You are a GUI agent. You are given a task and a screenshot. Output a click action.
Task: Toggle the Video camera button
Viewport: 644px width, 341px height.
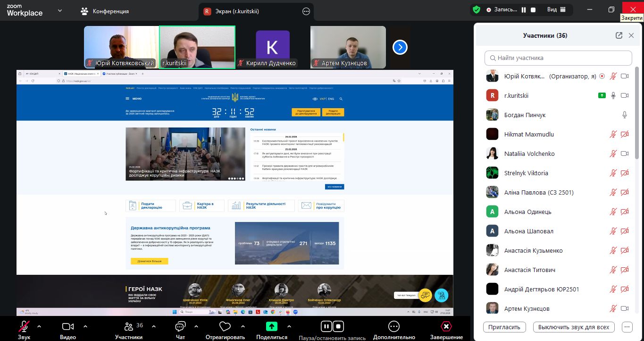(68, 327)
